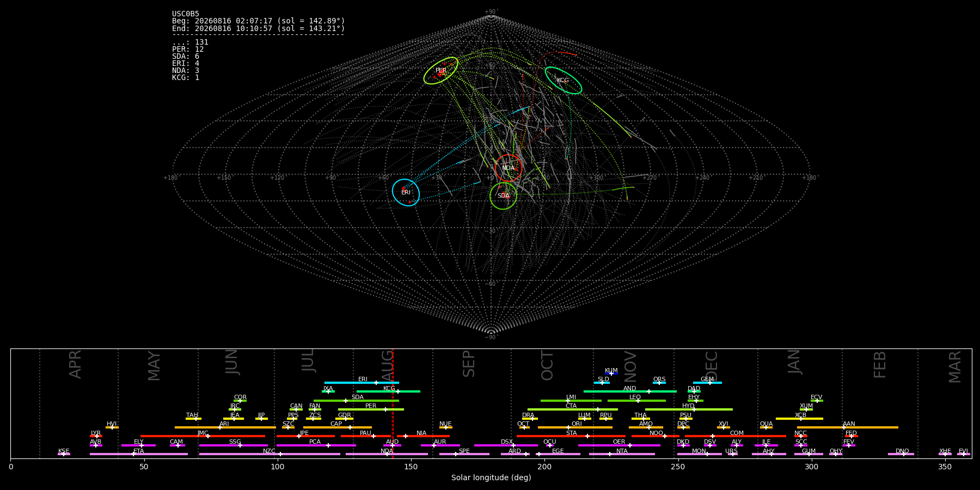Image resolution: width=980 pixels, height=490 pixels.
Task: Click the QUA shower bar in January
Action: (x=766, y=427)
